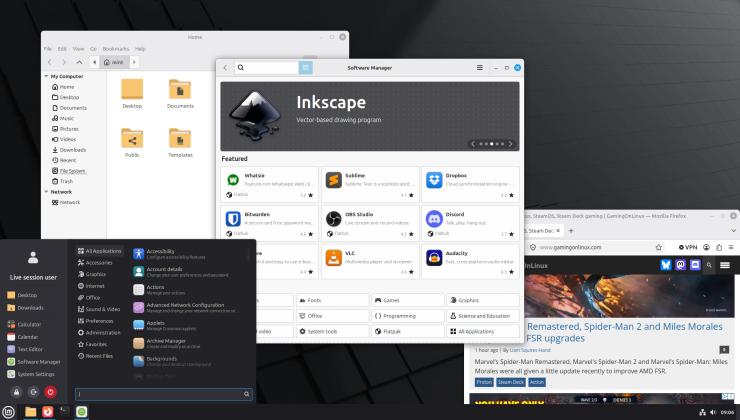Open Games category in Software Manager
740x420 pixels.
[408, 300]
